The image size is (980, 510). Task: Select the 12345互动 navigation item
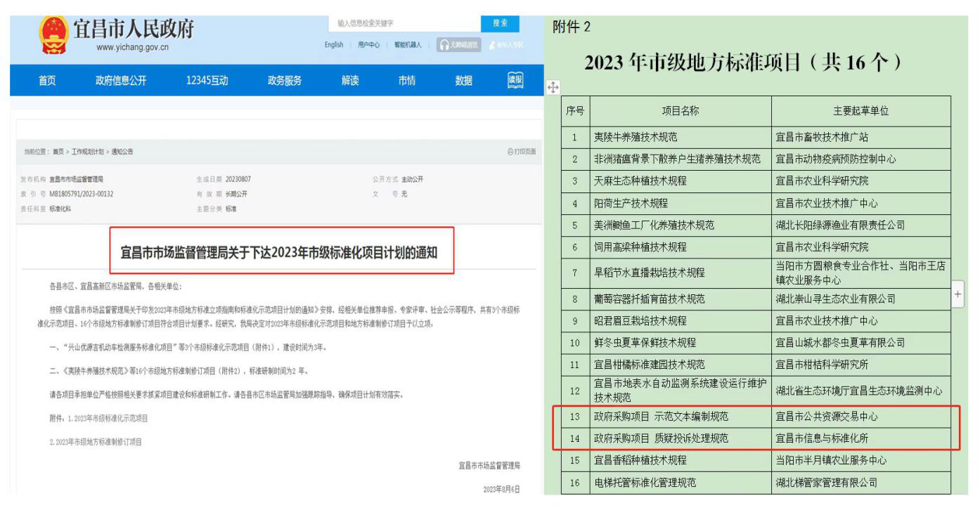point(207,81)
